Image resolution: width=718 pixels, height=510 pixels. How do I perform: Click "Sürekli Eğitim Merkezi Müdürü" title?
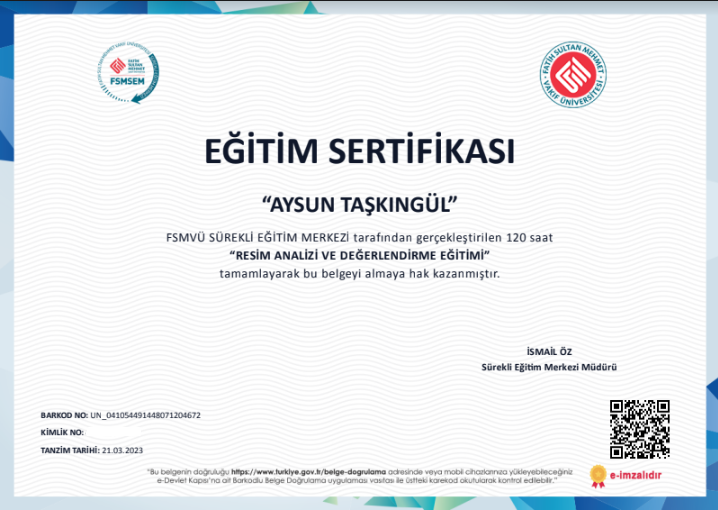tap(549, 367)
